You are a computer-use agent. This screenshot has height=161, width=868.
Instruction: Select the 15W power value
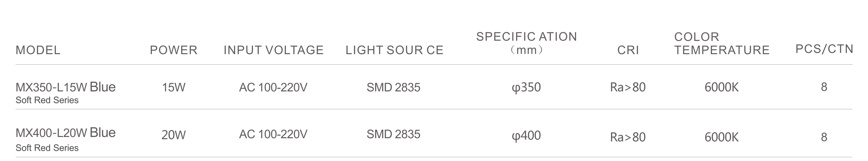point(173,87)
